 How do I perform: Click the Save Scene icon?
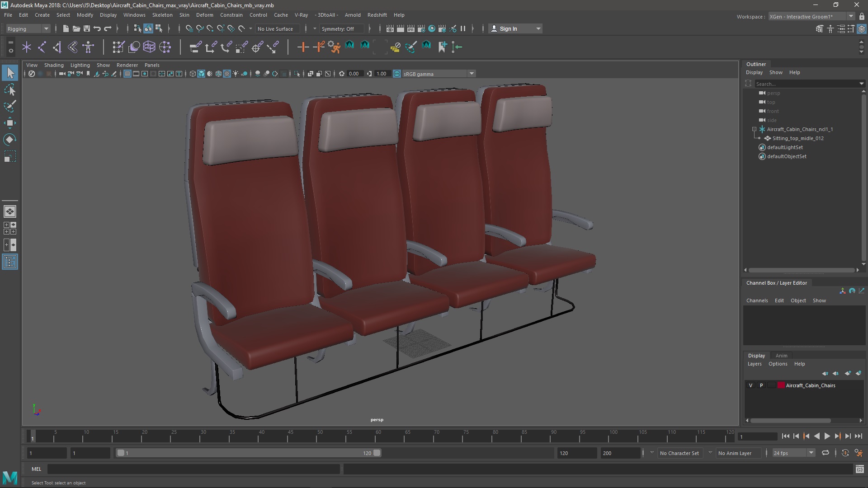(x=87, y=28)
